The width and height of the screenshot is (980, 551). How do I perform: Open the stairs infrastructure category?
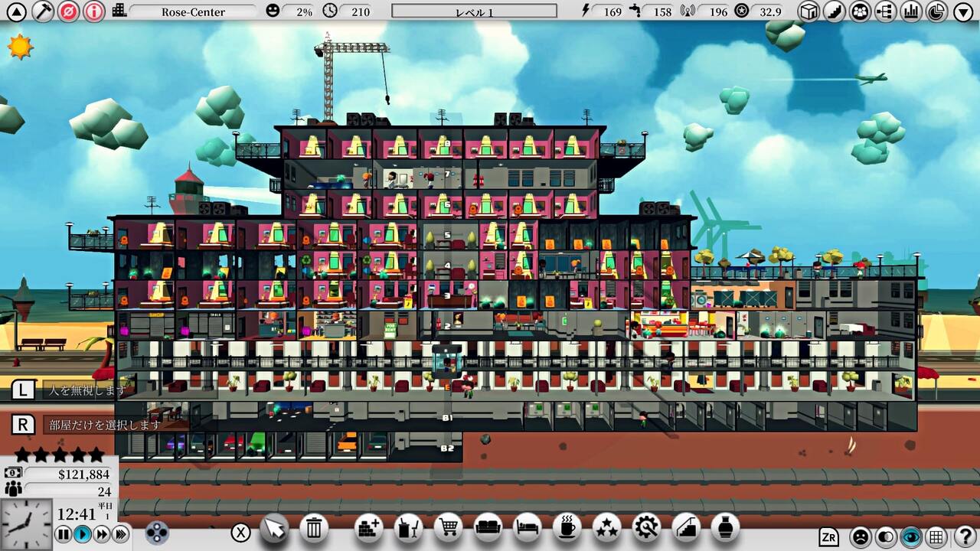pyautogui.click(x=686, y=528)
